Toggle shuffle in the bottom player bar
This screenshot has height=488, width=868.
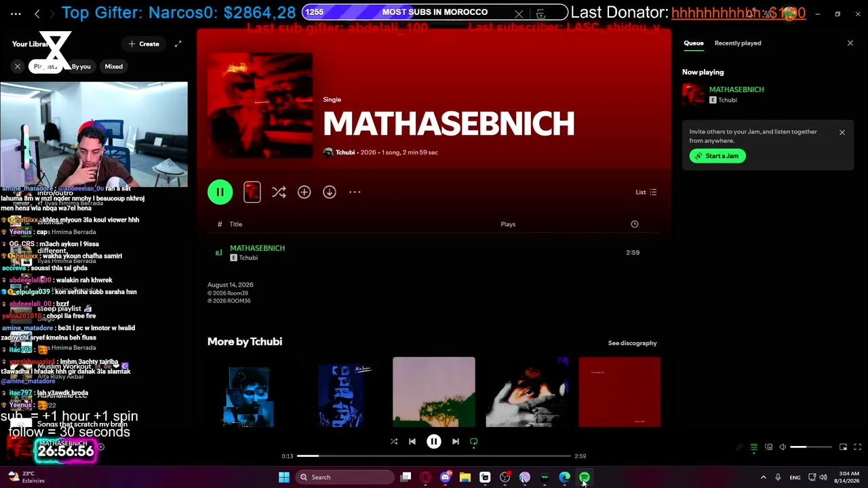coord(394,442)
